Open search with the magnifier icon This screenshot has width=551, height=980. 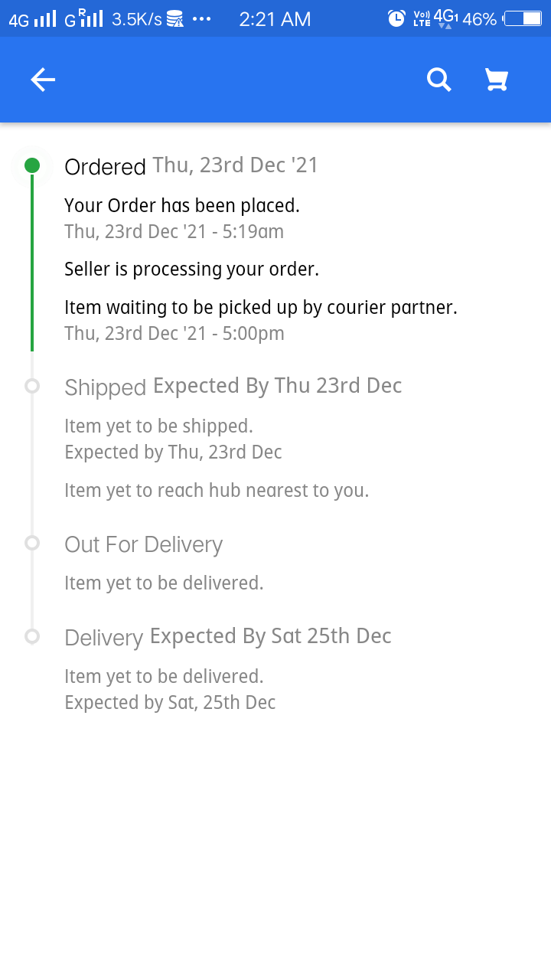pyautogui.click(x=439, y=80)
